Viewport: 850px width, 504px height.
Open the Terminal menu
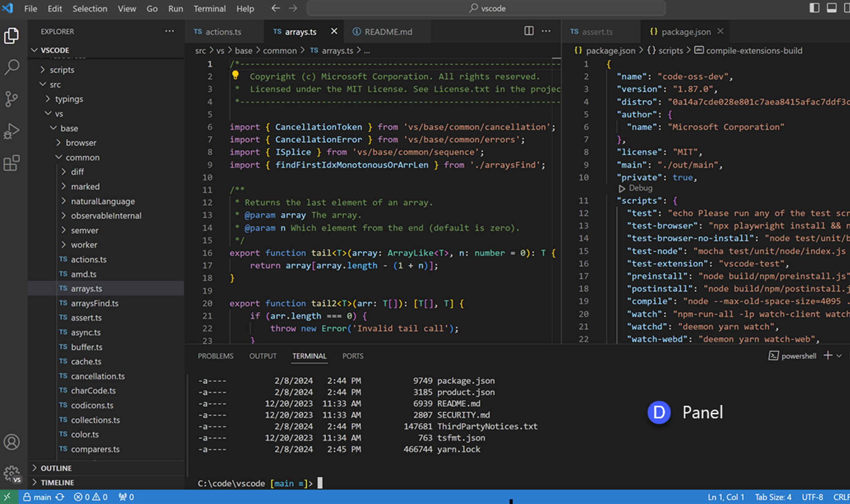pos(210,8)
